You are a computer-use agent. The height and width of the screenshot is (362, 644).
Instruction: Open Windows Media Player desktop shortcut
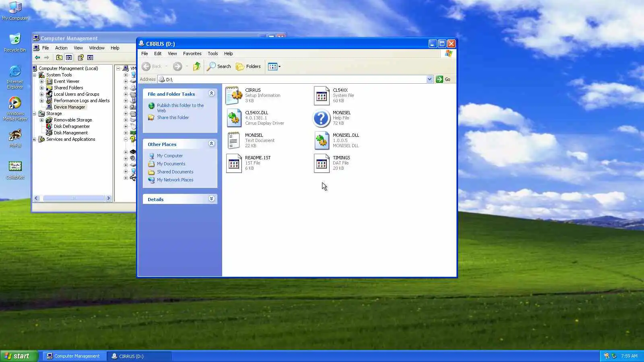(15, 109)
